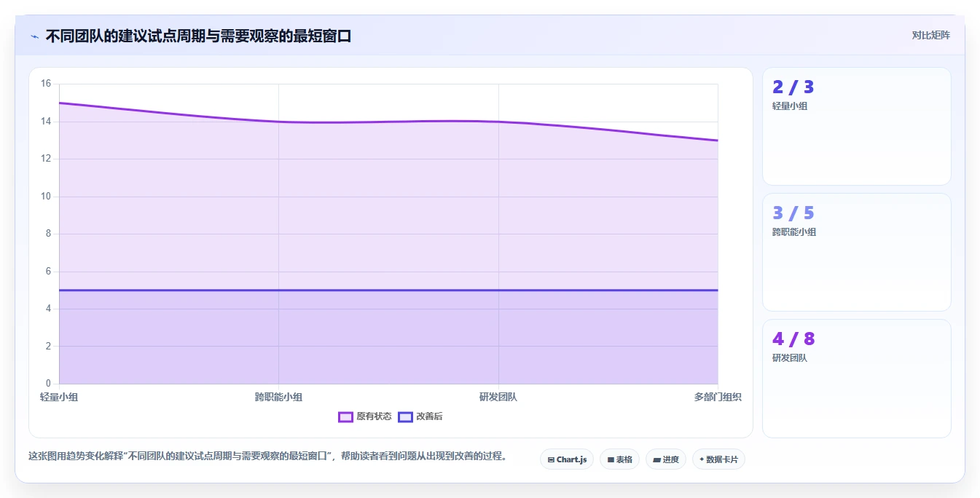Click the 研发团队 x-axis label
This screenshot has width=980, height=498.
498,397
